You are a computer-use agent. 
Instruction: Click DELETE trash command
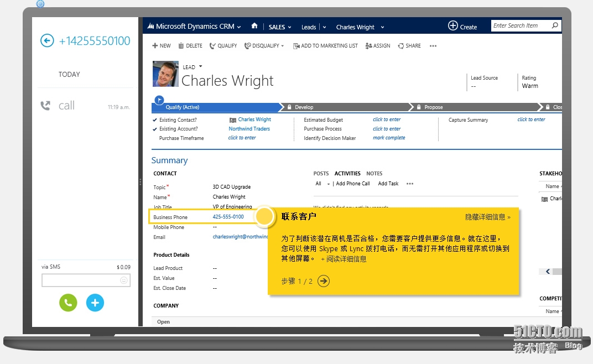(190, 46)
